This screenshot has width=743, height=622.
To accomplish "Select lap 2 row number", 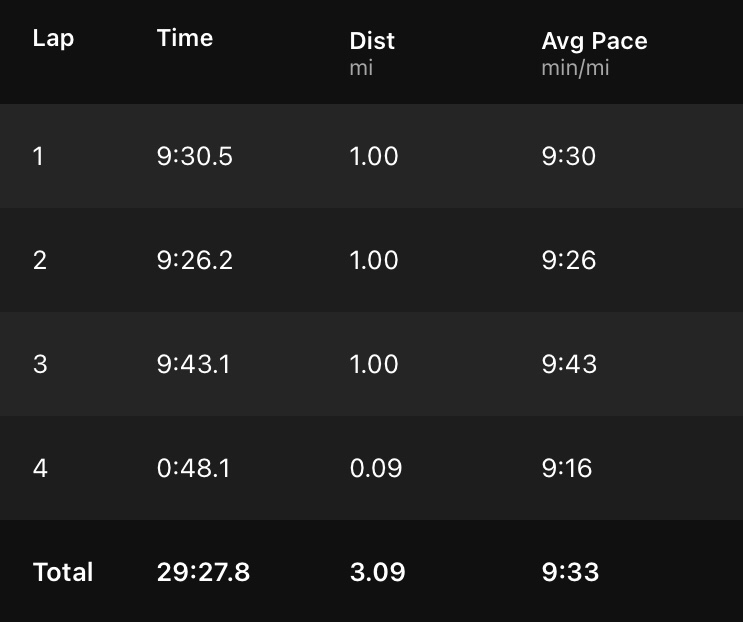I will pyautogui.click(x=39, y=260).
